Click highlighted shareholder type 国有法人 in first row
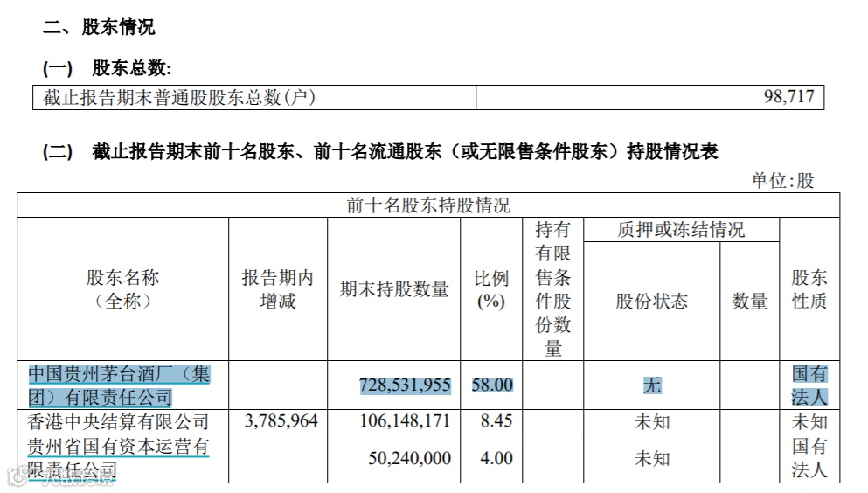Viewport: 868px width, 493px height. coord(809,385)
